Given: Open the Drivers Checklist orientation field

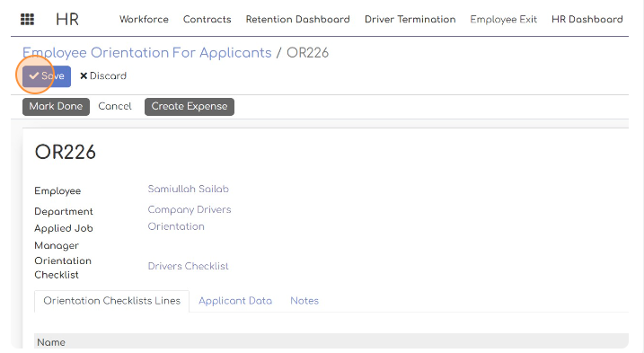Looking at the screenshot, I should click(188, 266).
